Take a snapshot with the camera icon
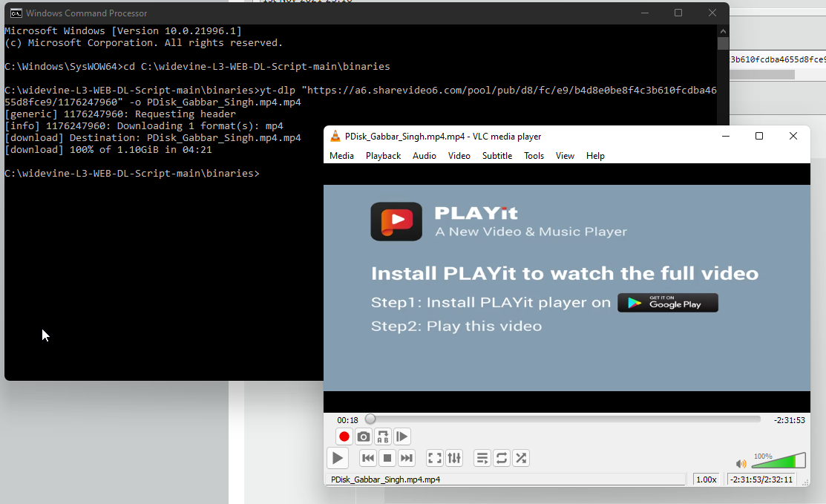826x504 pixels. click(364, 436)
